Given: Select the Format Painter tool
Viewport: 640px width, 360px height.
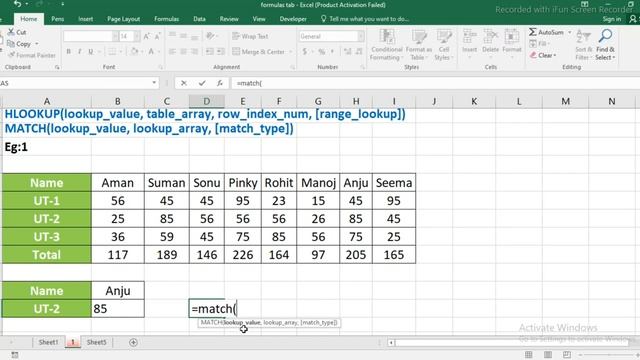Looking at the screenshot, I should [x=31, y=55].
